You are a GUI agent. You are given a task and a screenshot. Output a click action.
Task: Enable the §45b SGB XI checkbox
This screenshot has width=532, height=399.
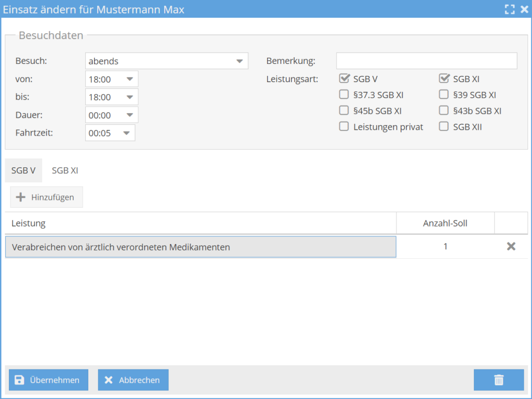(x=344, y=110)
